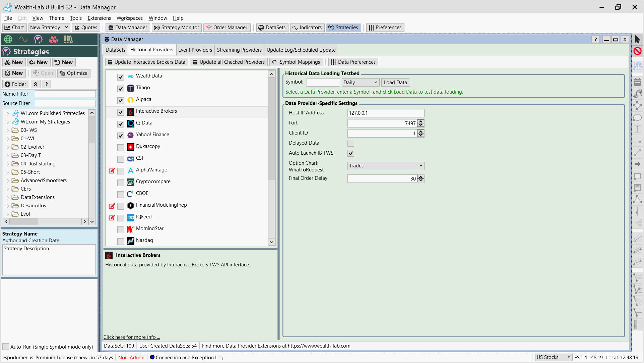Click the sine wave Indicators icon in the sidebar

pyautogui.click(x=23, y=40)
